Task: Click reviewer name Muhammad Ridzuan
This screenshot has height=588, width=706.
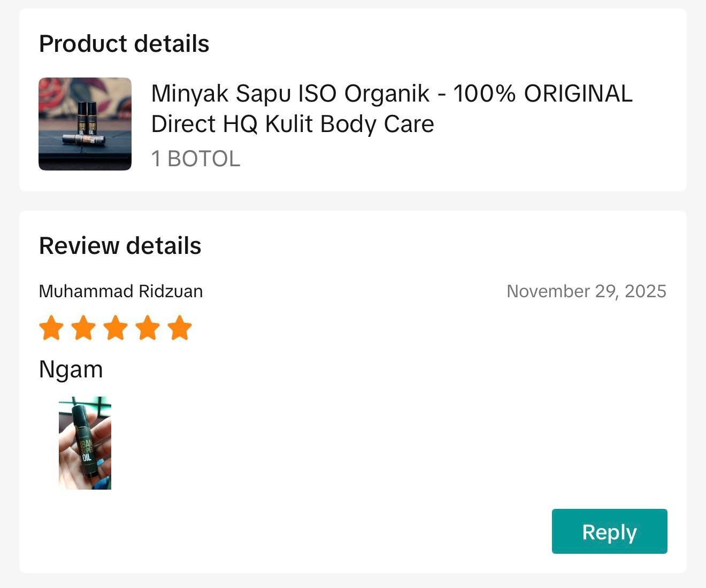Action: 121,291
